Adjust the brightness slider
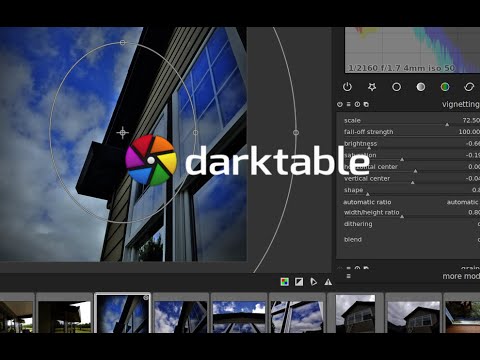 (412, 144)
